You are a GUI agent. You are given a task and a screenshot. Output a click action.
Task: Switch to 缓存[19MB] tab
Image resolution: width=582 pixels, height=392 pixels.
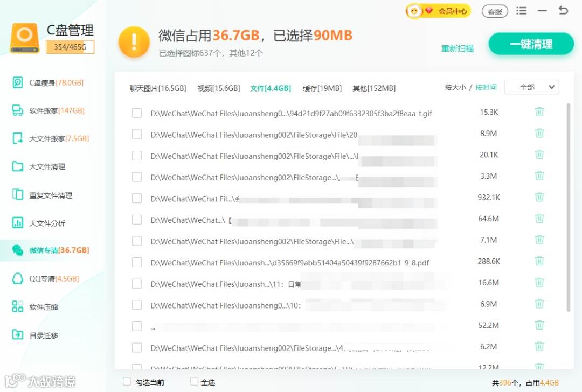(x=322, y=88)
